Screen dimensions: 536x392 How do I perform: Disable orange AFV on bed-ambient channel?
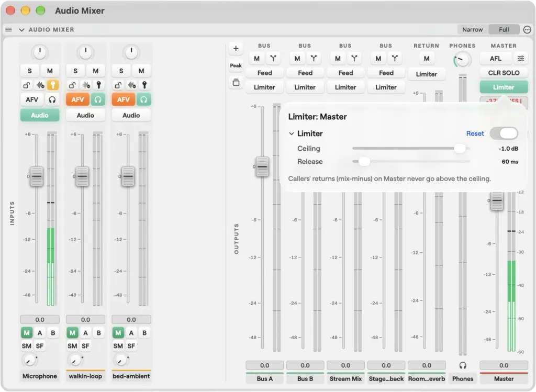point(124,99)
